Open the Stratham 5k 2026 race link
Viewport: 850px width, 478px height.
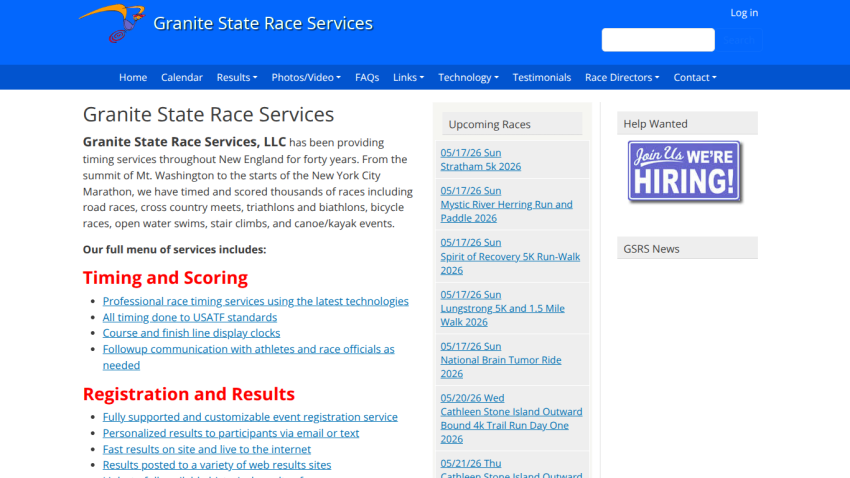click(480, 166)
